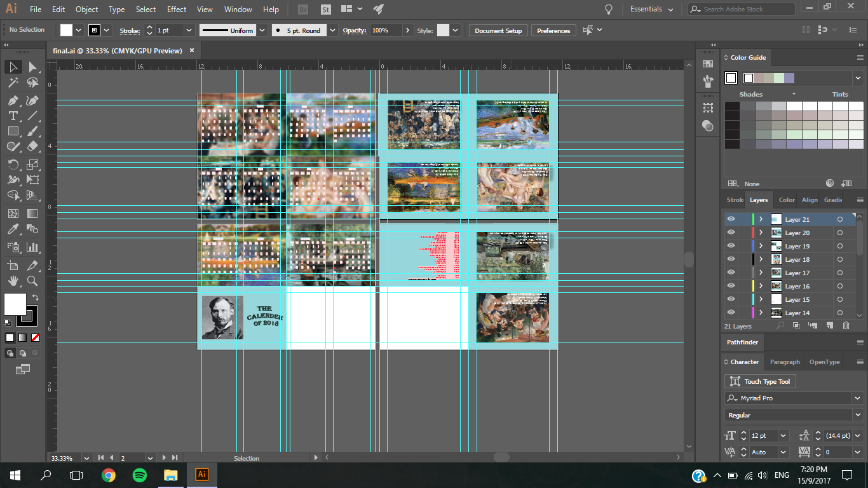This screenshot has height=488, width=868.
Task: Open the Opacity value dropdown
Action: [407, 30]
